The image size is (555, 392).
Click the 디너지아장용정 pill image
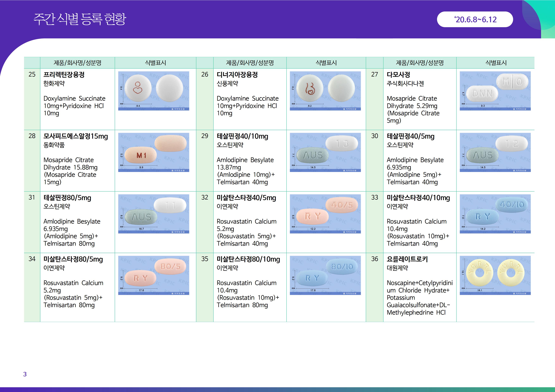click(325, 91)
